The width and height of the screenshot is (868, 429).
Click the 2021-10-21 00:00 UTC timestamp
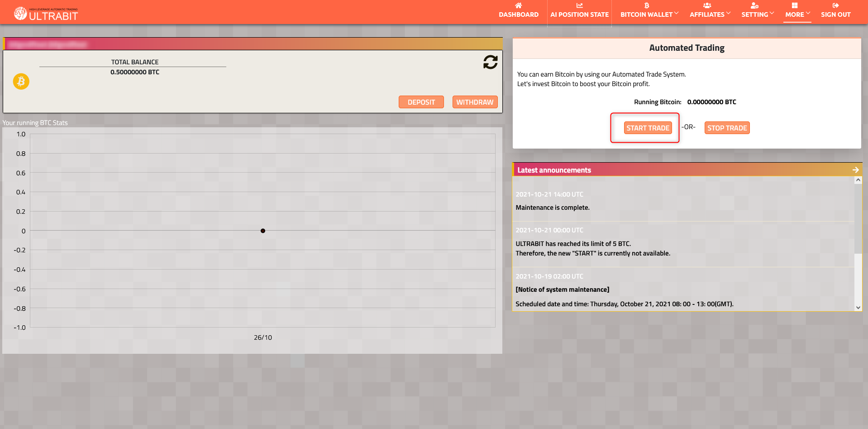click(549, 230)
